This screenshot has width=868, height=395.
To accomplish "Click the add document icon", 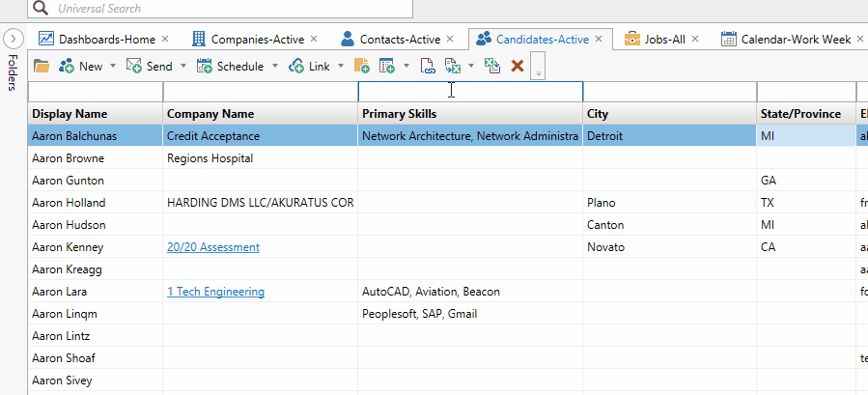I will click(361, 67).
